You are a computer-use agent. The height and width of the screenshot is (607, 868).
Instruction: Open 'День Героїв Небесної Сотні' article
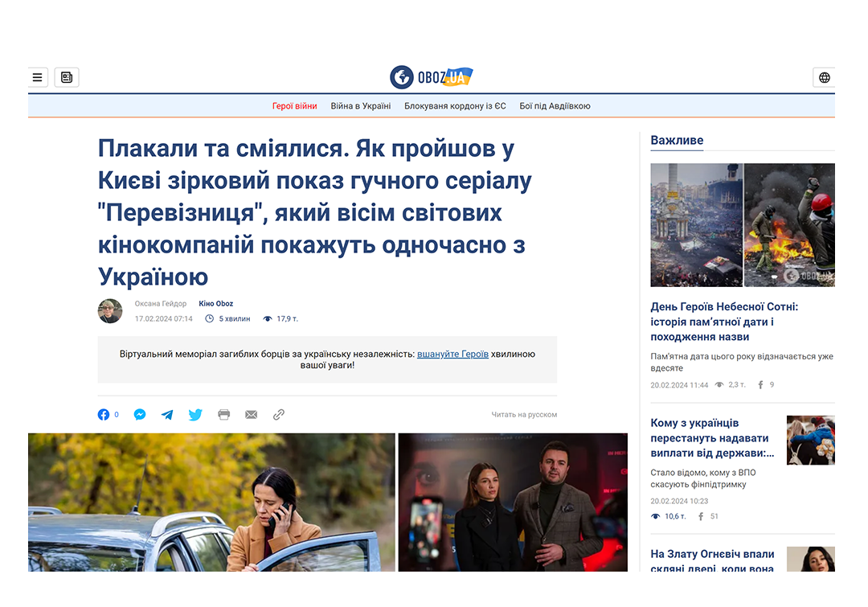[723, 322]
